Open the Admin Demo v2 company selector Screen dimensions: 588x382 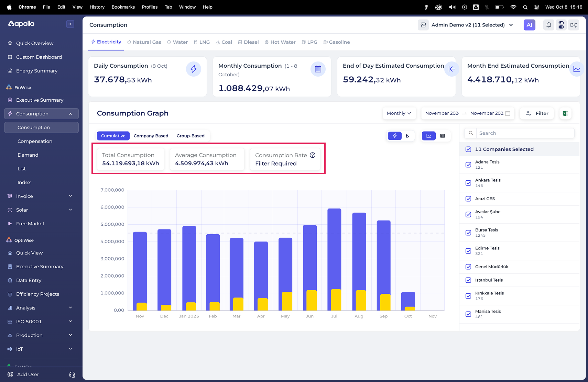click(468, 25)
